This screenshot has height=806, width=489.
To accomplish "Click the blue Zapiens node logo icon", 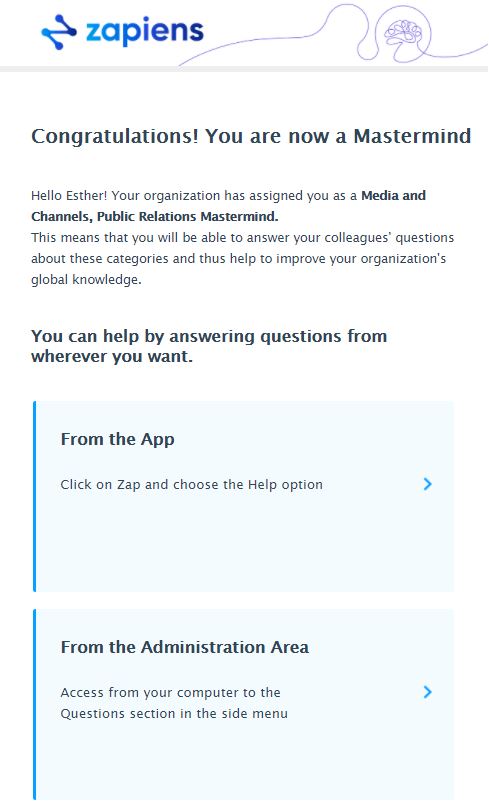I will pyautogui.click(x=59, y=32).
